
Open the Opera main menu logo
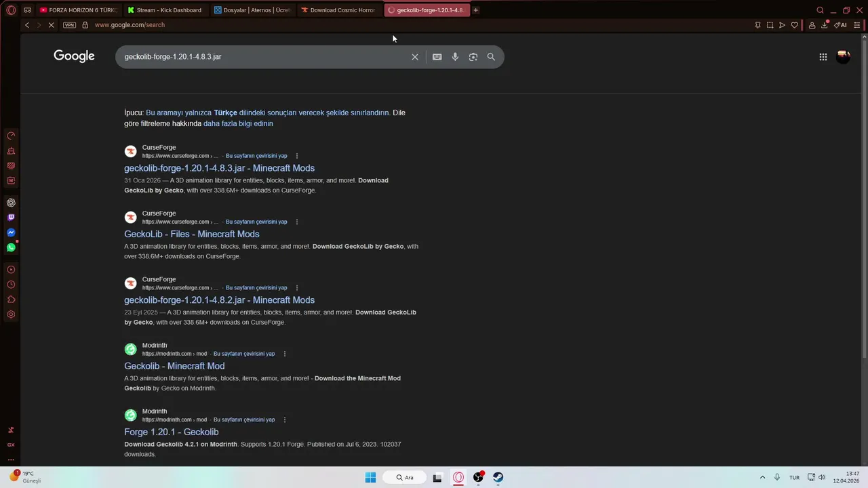click(11, 10)
